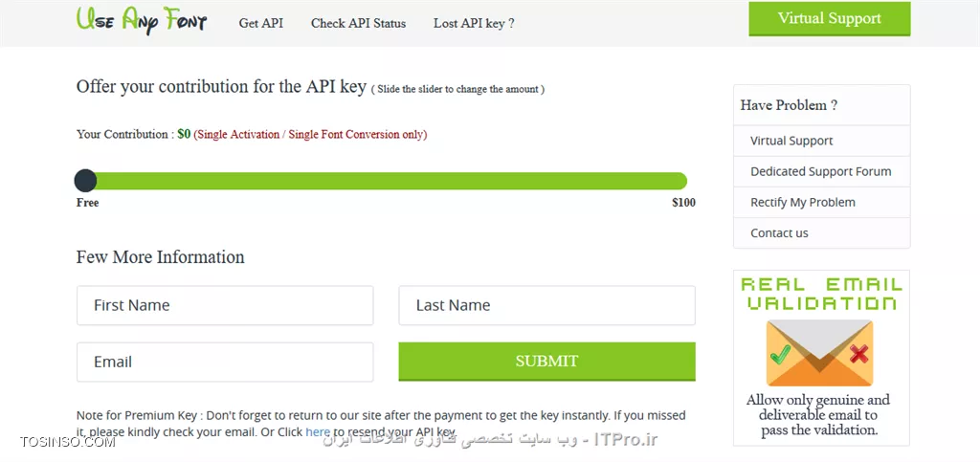Viewport: 980px width, 462px height.
Task: Click the red cross on envelope
Action: [859, 355]
